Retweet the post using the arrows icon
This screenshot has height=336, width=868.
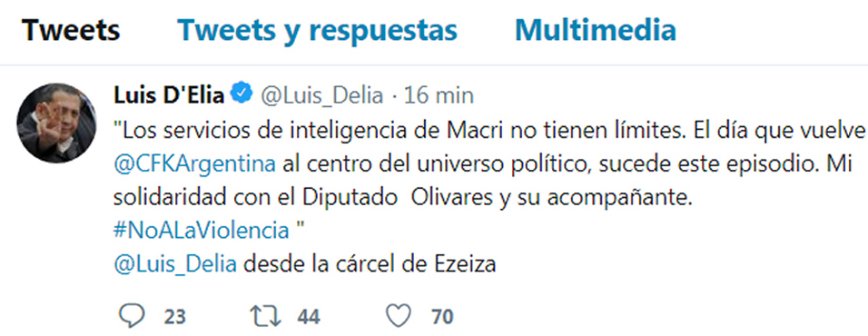point(265,317)
